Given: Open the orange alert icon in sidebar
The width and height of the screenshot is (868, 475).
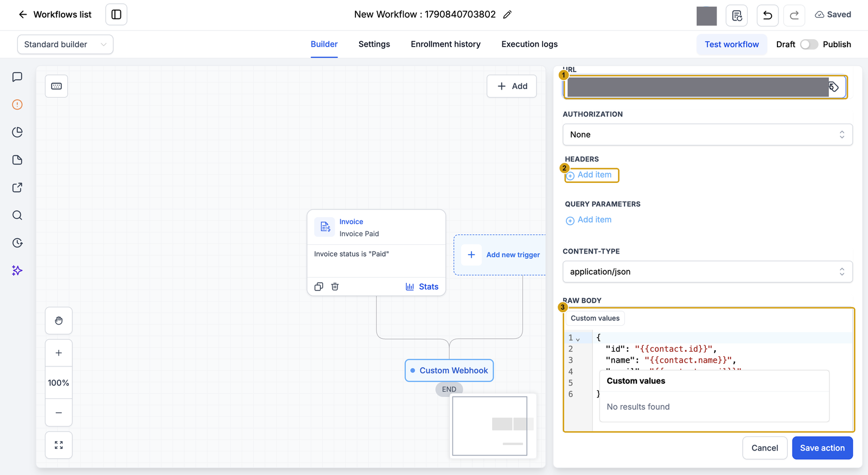Looking at the screenshot, I should (17, 105).
